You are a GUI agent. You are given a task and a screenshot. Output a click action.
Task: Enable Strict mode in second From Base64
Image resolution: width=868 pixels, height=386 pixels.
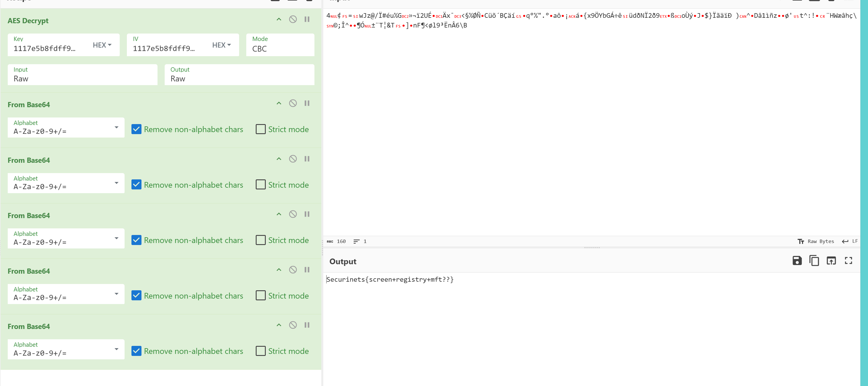point(261,185)
